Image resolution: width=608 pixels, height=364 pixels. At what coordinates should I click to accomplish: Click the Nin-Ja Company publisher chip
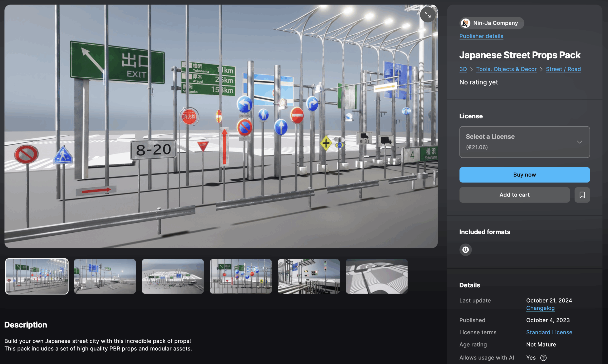point(495,23)
